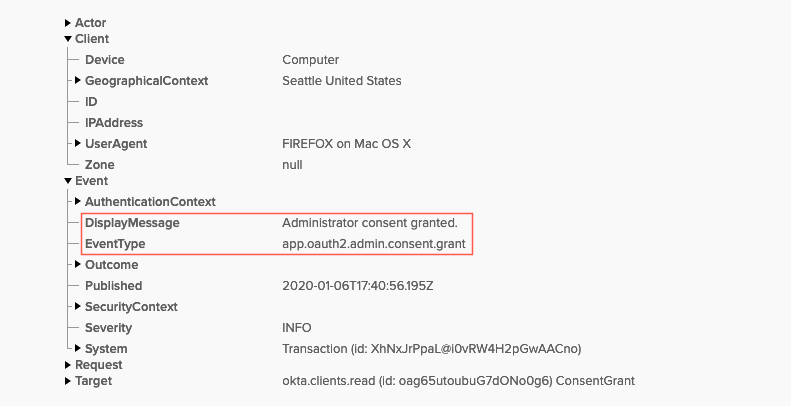
Task: Expand AuthenticationContext arrow
Action: [78, 201]
